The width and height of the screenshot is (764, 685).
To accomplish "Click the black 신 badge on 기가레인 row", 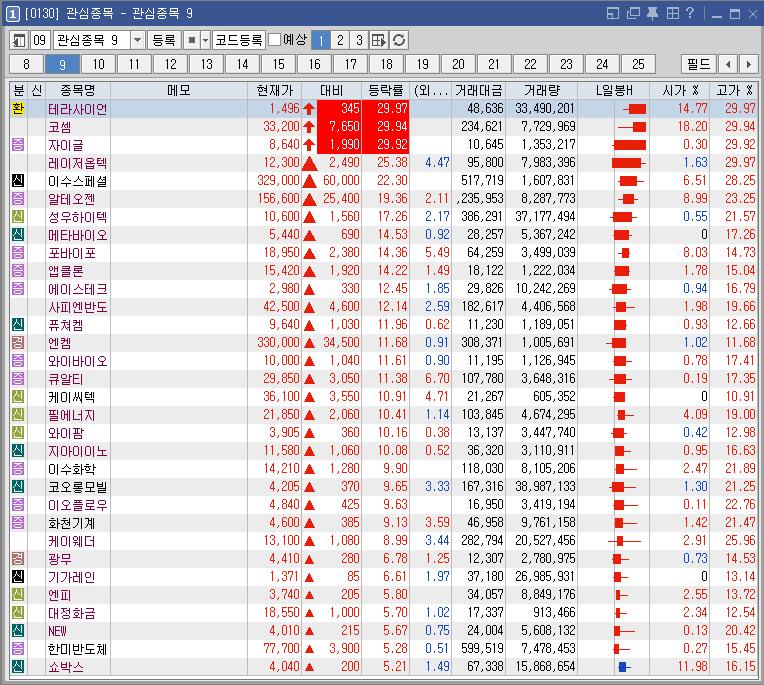I will [x=18, y=576].
